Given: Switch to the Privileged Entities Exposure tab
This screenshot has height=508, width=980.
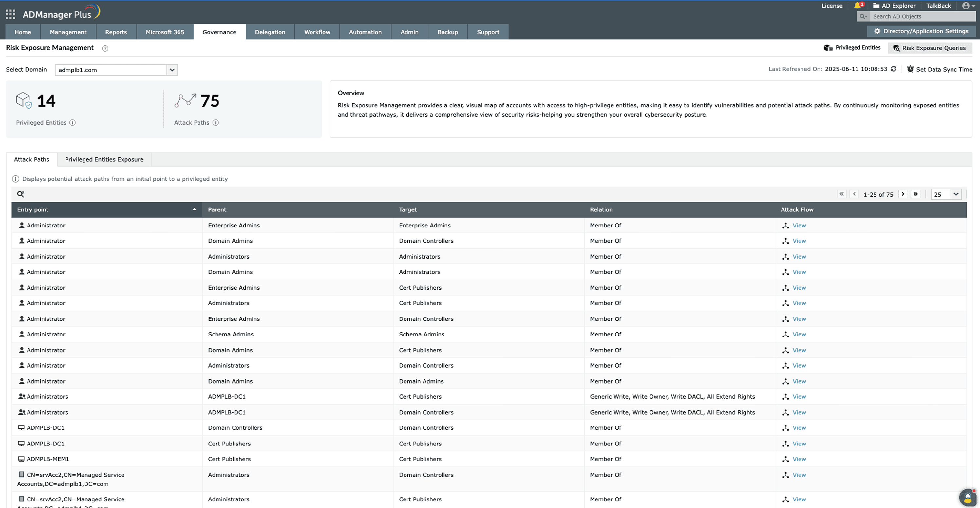Looking at the screenshot, I should pyautogui.click(x=104, y=159).
